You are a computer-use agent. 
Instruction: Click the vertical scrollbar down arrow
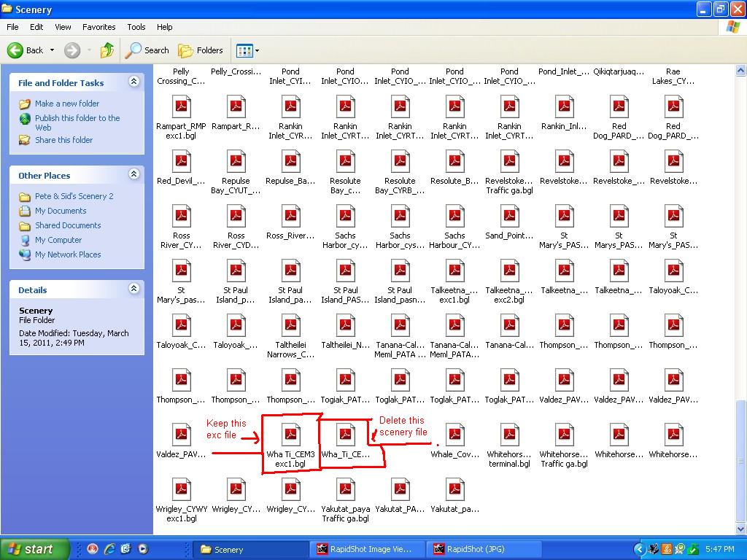(x=741, y=529)
